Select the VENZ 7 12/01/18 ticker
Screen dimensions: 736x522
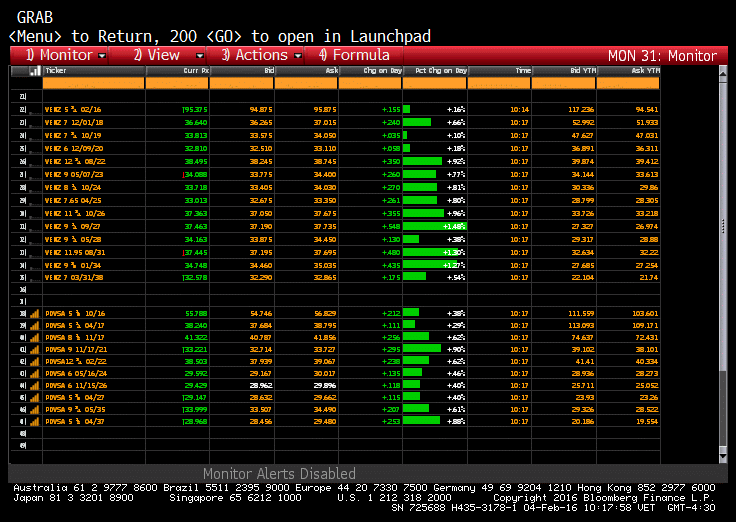coord(74,123)
